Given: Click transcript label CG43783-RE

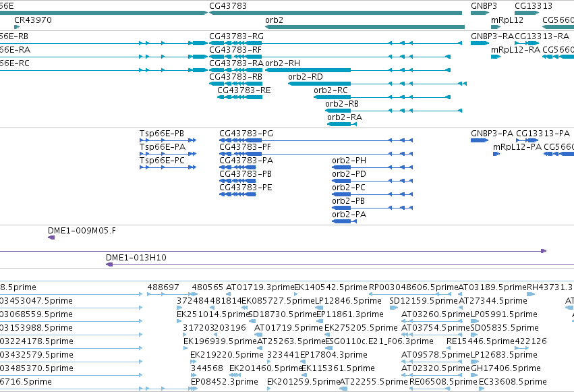Looking at the screenshot, I should coord(243,90).
